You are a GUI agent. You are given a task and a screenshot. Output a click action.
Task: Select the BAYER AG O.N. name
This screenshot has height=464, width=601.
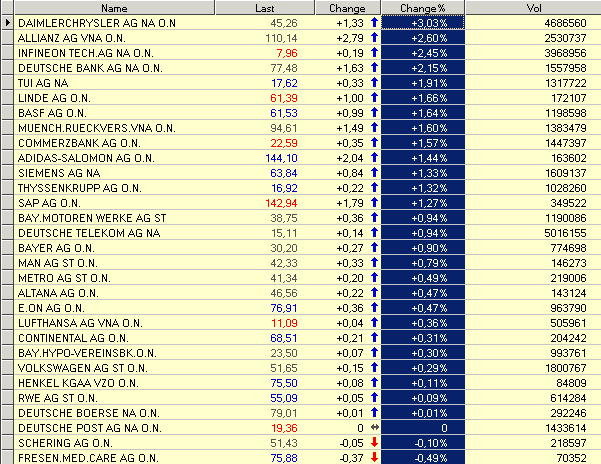click(x=56, y=248)
